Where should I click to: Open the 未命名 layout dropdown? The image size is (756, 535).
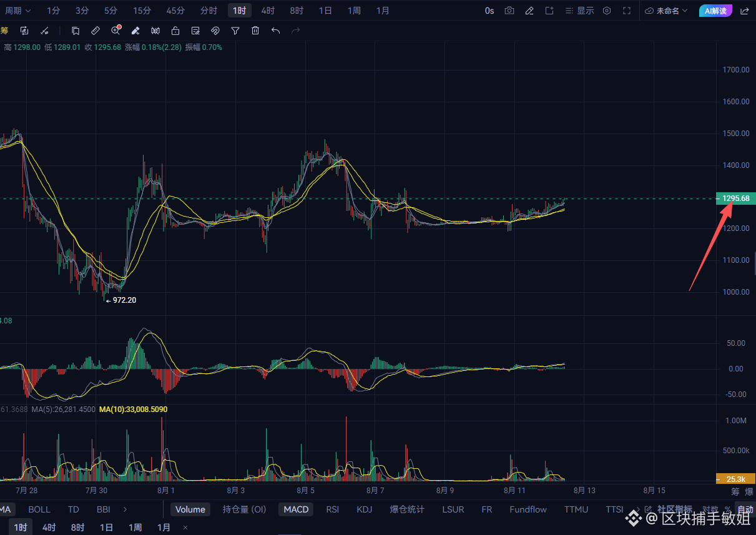[x=666, y=11]
